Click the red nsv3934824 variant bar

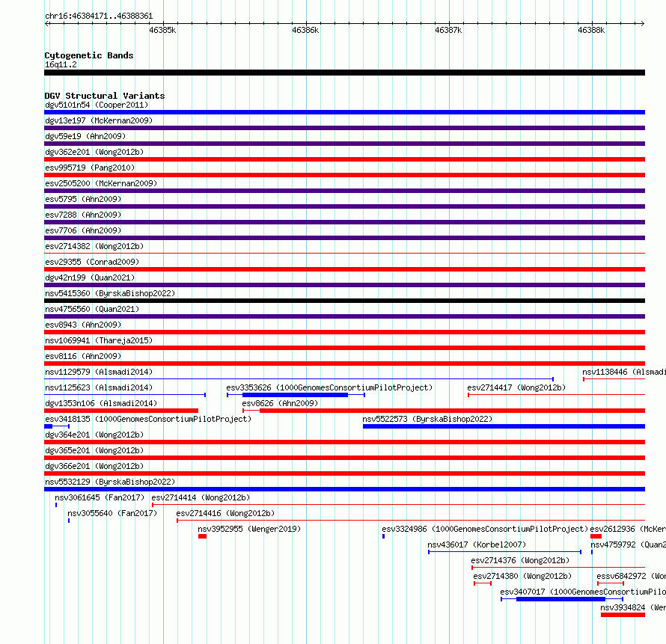[x=623, y=615]
